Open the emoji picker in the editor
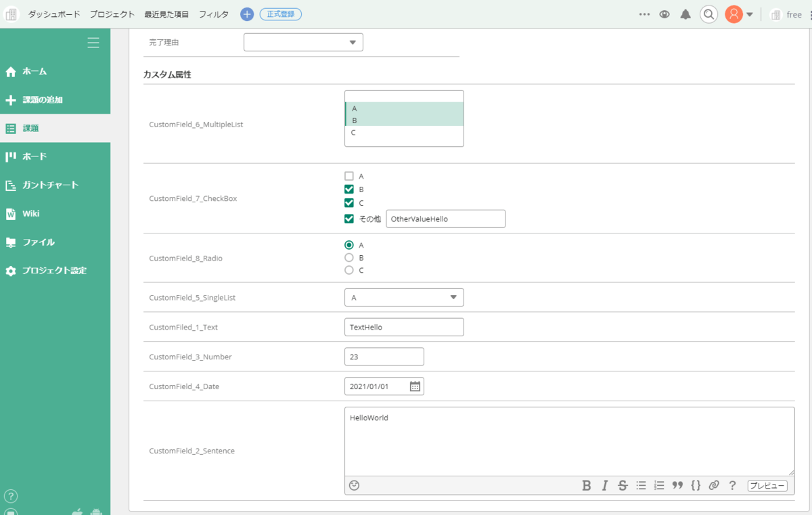812x515 pixels. [354, 485]
